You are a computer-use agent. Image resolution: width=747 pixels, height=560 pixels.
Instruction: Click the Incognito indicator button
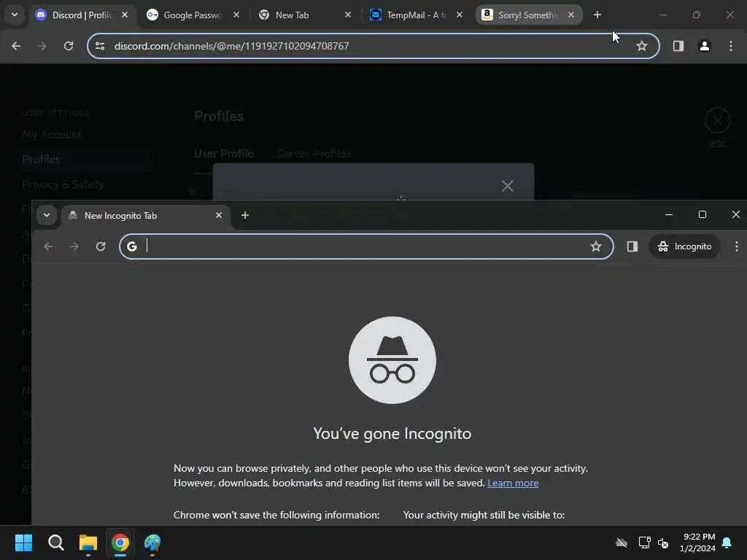pos(684,246)
